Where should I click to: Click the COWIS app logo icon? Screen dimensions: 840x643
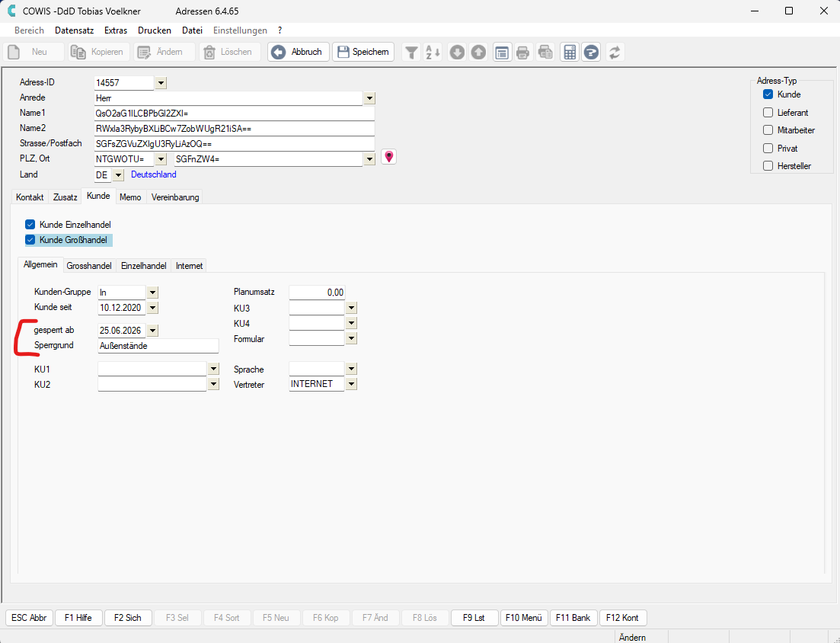(11, 11)
